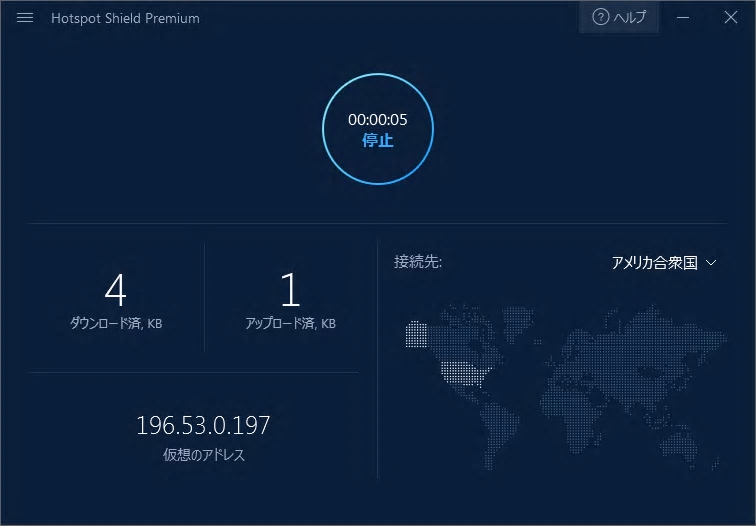The width and height of the screenshot is (756, 526).
Task: Open the ヘルプ help button
Action: coord(619,17)
